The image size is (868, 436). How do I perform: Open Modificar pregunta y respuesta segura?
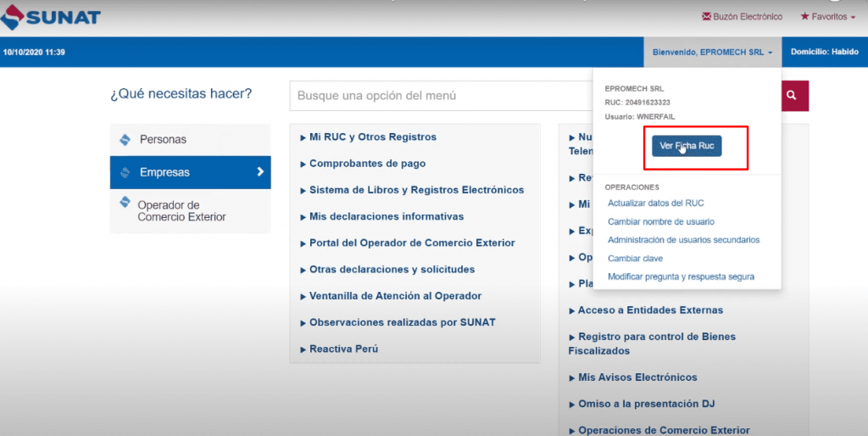click(681, 277)
